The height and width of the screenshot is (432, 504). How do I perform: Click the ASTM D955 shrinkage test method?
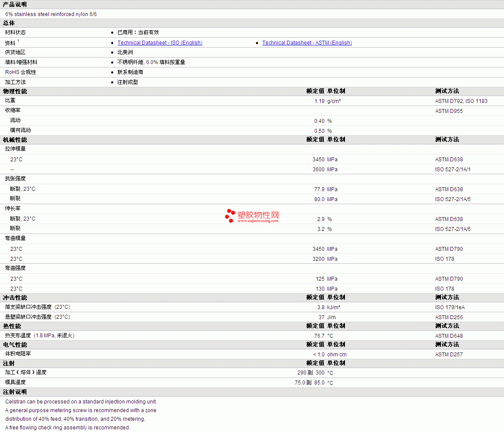[x=449, y=111]
